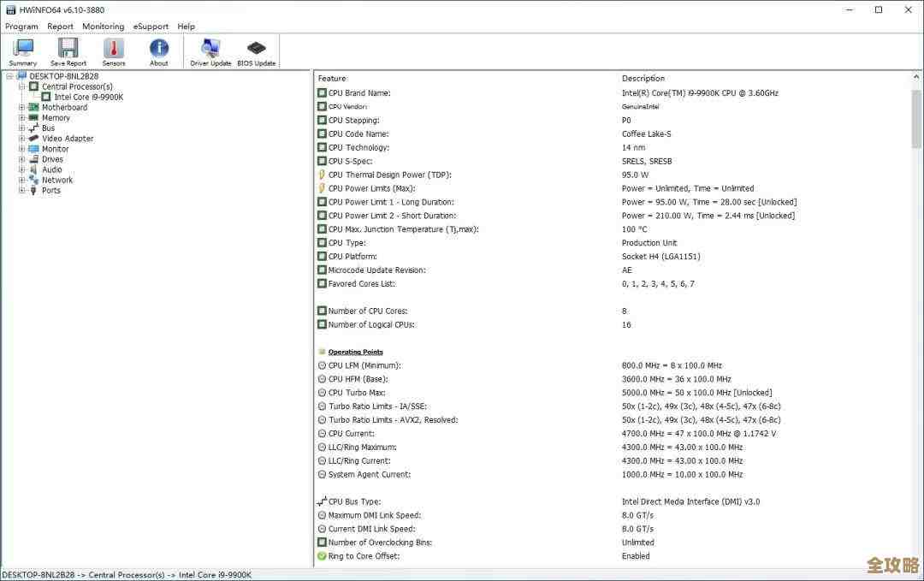Select the Network node in tree
Viewport: 924px width, 581px height.
coord(57,180)
